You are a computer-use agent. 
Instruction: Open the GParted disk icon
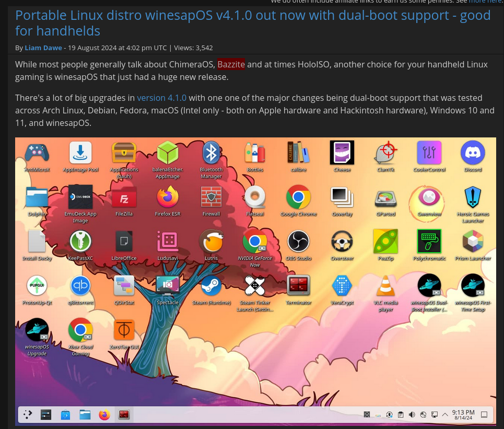point(386,199)
